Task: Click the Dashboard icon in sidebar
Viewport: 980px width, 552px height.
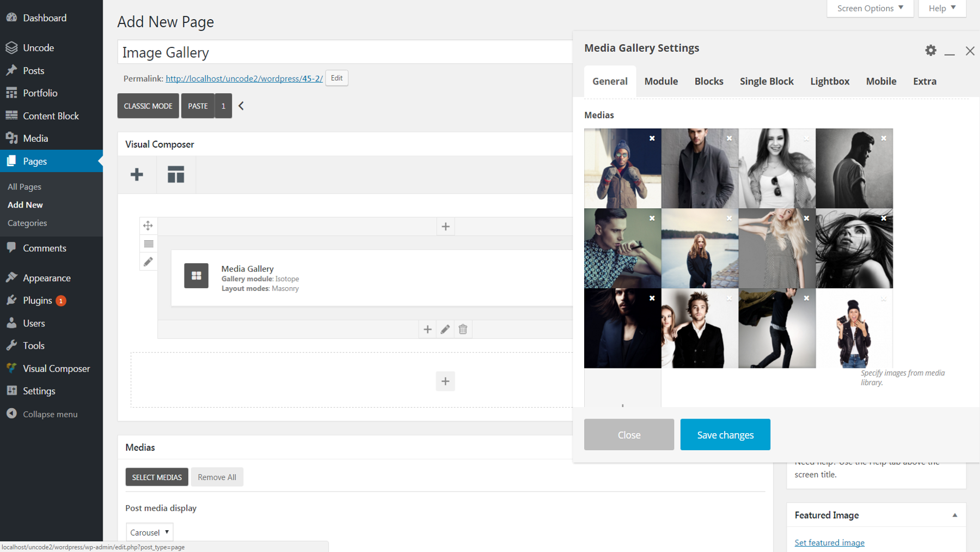Action: 11,17
